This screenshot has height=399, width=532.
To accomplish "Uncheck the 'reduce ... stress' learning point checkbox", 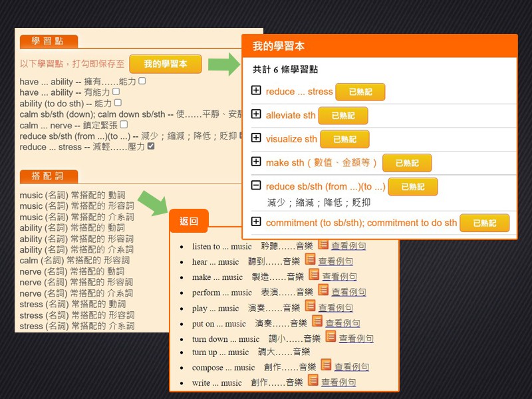I will pos(151,146).
